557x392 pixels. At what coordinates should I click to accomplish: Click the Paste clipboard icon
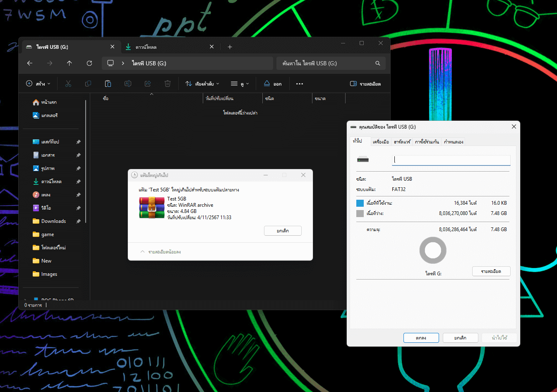click(x=108, y=84)
